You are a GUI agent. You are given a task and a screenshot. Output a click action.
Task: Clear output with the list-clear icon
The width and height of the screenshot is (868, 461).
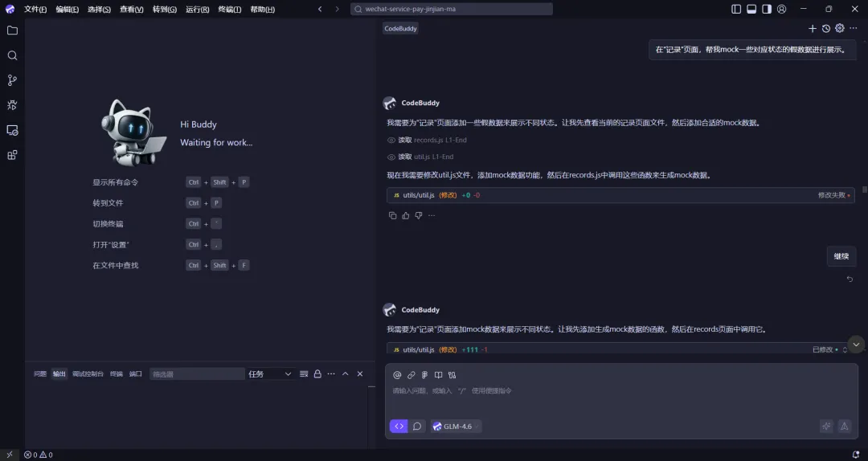click(304, 374)
